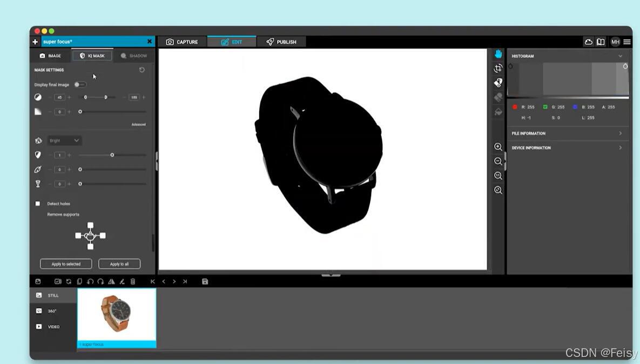Collapse the Histogram panel chevron

(621, 56)
